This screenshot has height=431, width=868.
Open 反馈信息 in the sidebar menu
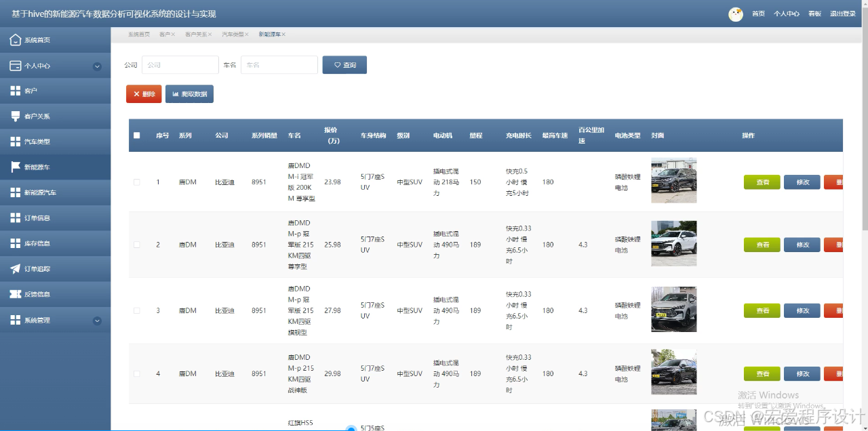(56, 294)
